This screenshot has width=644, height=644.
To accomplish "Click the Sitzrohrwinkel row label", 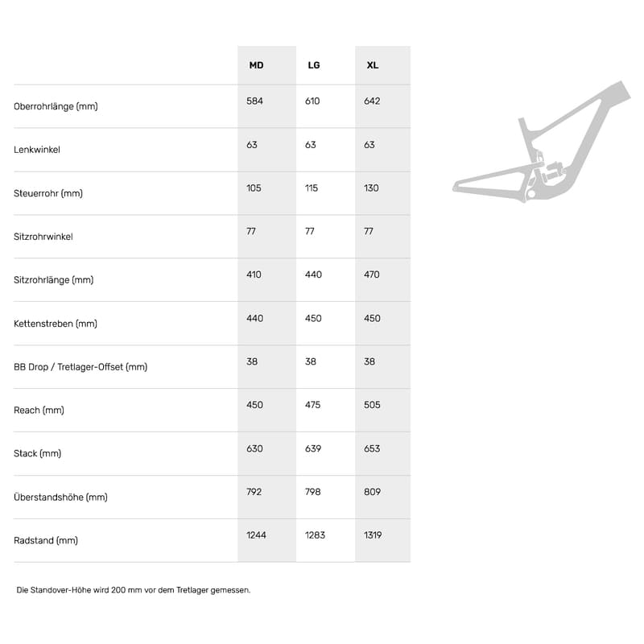I will coord(43,237).
